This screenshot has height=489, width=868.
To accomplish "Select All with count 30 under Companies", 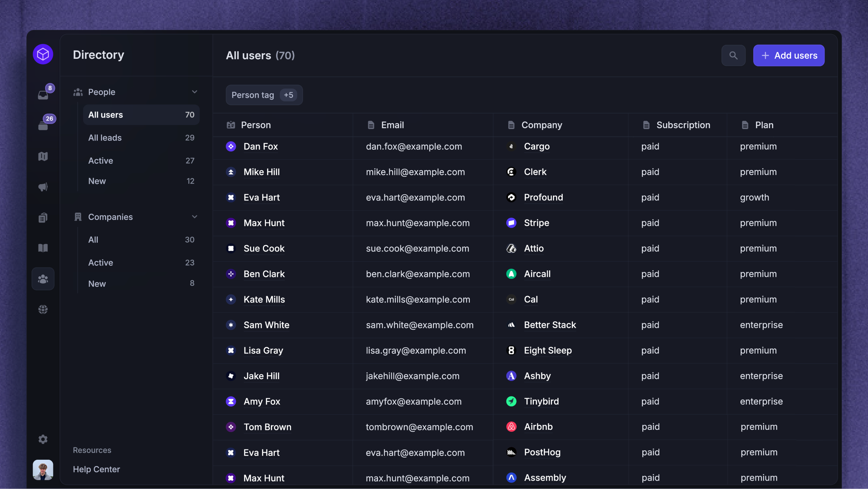I will [x=141, y=240].
